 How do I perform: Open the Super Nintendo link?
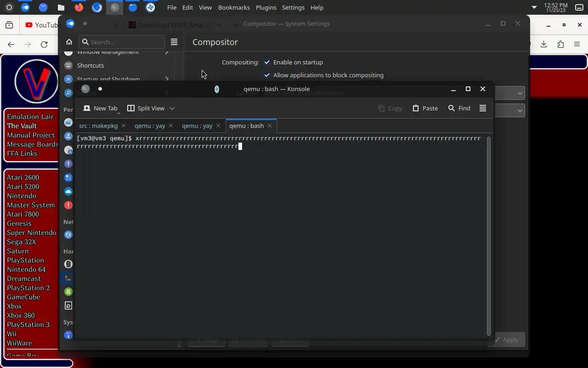[32, 233]
